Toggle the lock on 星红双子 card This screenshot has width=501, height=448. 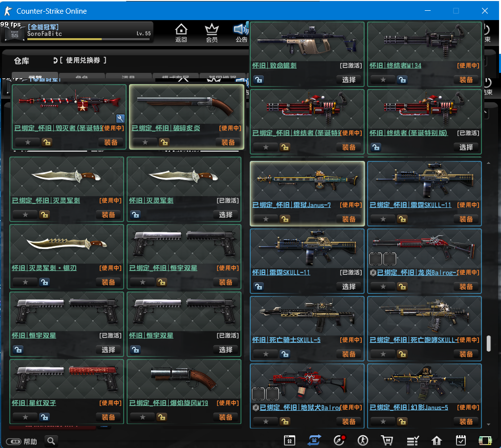pyautogui.click(x=45, y=417)
